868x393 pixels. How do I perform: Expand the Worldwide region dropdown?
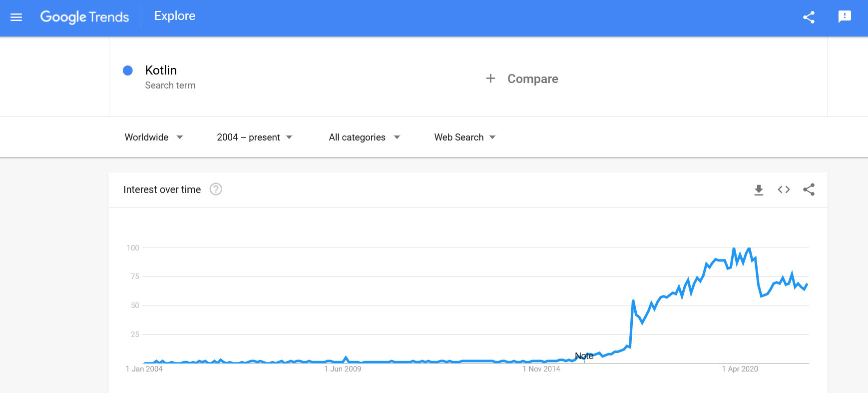[x=154, y=137]
